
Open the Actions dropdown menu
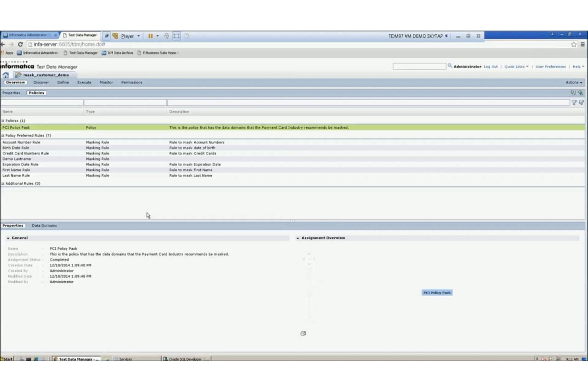574,83
